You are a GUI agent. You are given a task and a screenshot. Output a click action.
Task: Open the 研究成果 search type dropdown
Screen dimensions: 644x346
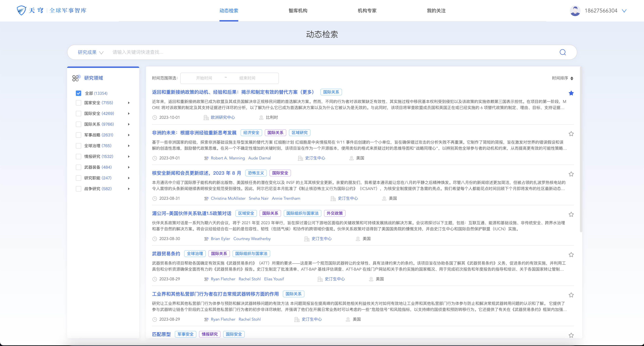[x=90, y=52]
